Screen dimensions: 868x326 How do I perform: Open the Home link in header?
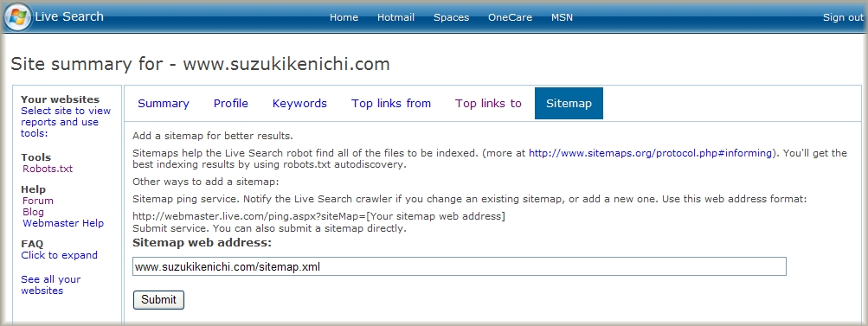pos(344,17)
